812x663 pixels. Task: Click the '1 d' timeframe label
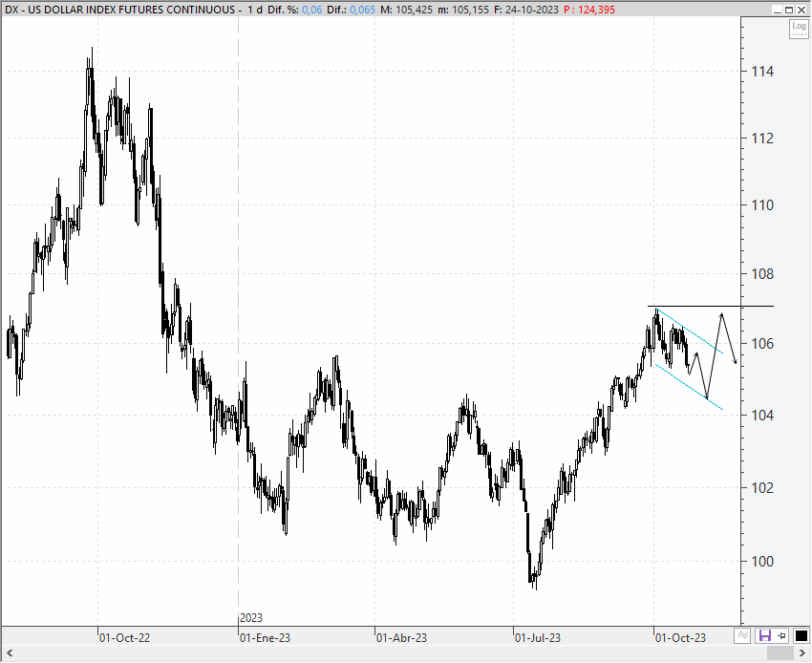pyautogui.click(x=255, y=10)
